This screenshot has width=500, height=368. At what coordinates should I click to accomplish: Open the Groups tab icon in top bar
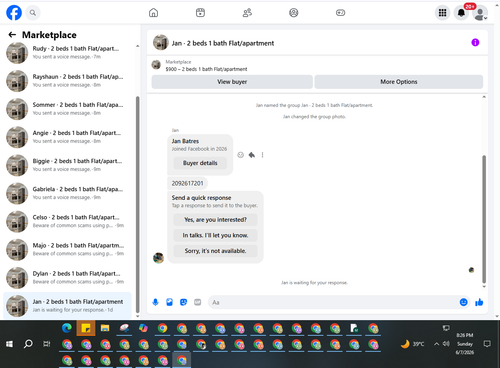click(293, 13)
